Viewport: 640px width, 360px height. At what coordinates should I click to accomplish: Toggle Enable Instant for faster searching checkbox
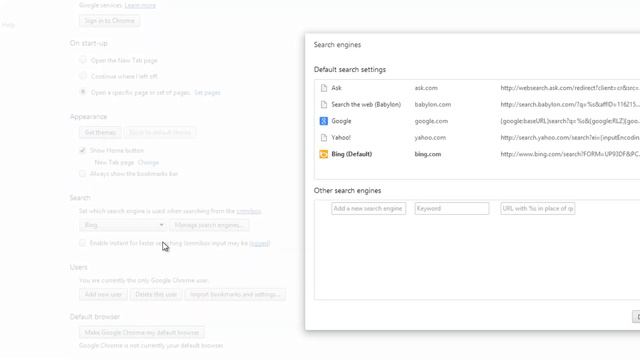coord(82,243)
